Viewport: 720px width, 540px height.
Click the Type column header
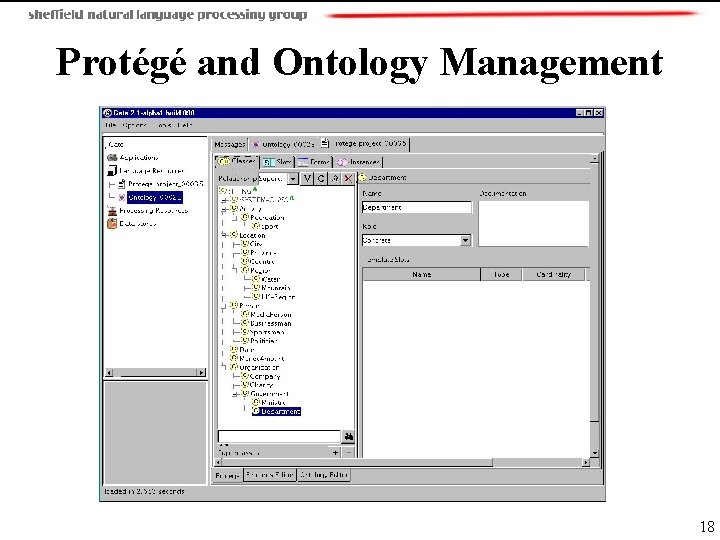pos(501,274)
